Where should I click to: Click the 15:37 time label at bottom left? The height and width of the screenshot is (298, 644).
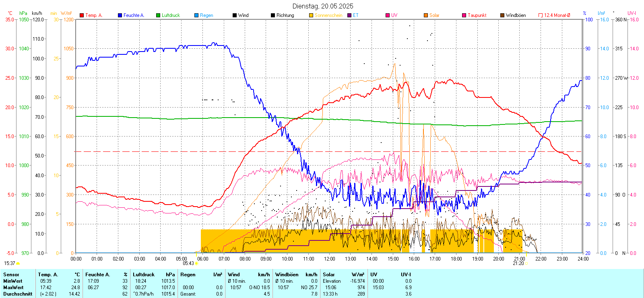click(x=10, y=263)
